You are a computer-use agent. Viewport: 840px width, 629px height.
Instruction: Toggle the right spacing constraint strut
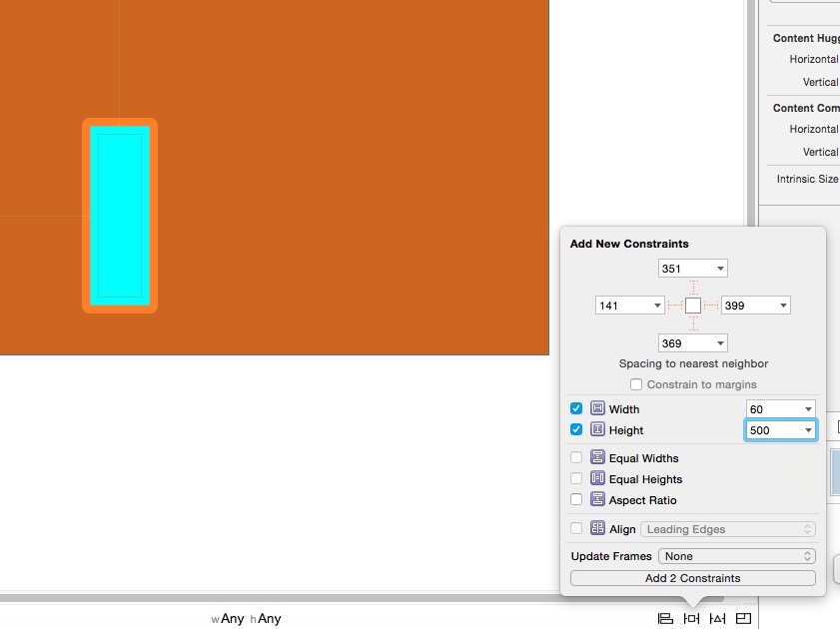(711, 305)
